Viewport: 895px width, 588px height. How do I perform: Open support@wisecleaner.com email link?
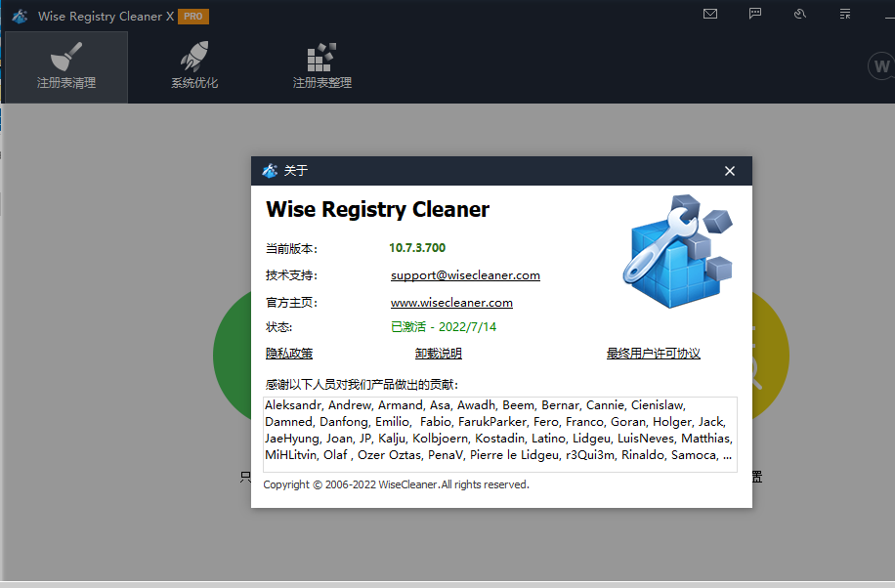[x=465, y=275]
